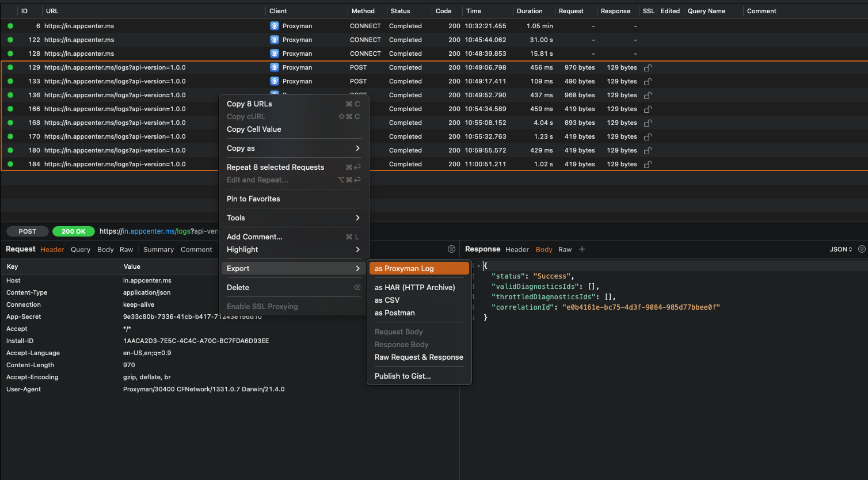Click the SSL unlocked padlock in row 133
Screen dimensions: 868x480
648,81
